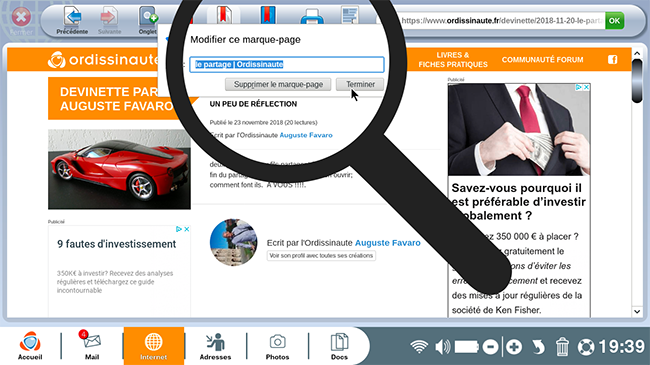
Task: Click the minus zoom out icon
Action: click(x=490, y=347)
